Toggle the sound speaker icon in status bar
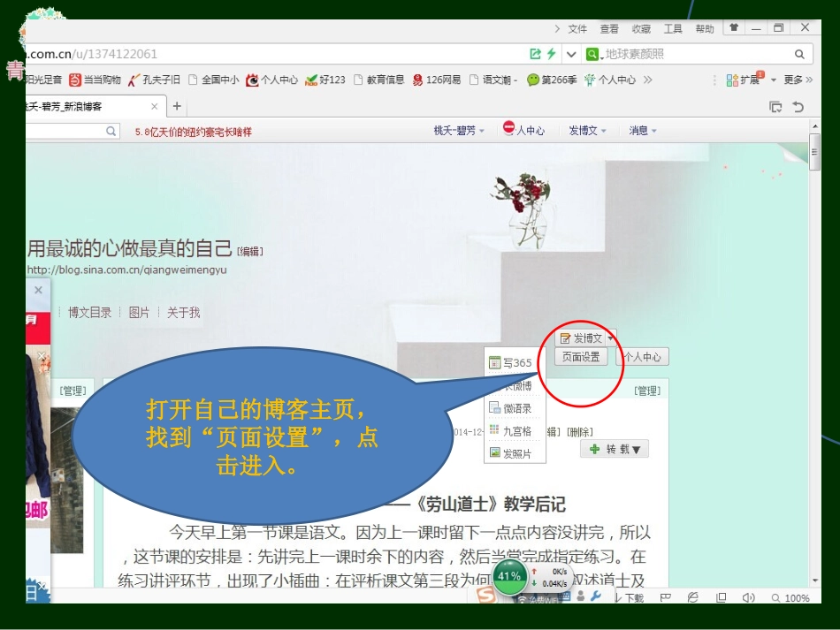 point(748,597)
